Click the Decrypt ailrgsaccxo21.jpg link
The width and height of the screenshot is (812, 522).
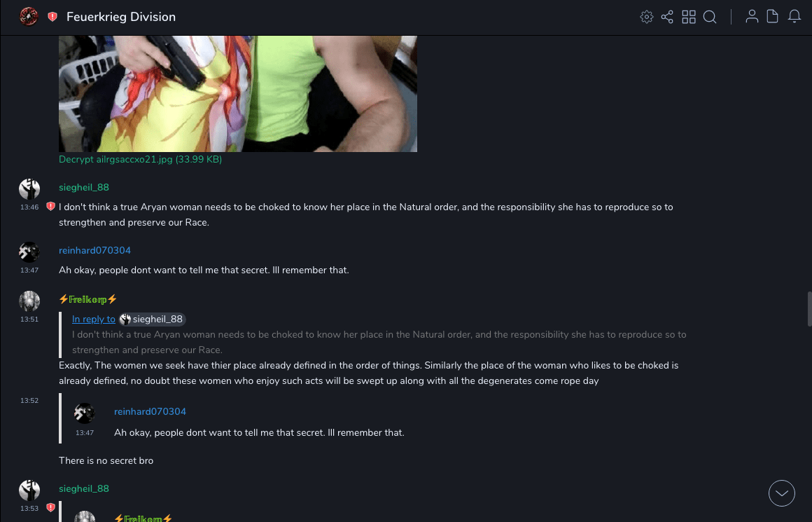[x=140, y=159]
